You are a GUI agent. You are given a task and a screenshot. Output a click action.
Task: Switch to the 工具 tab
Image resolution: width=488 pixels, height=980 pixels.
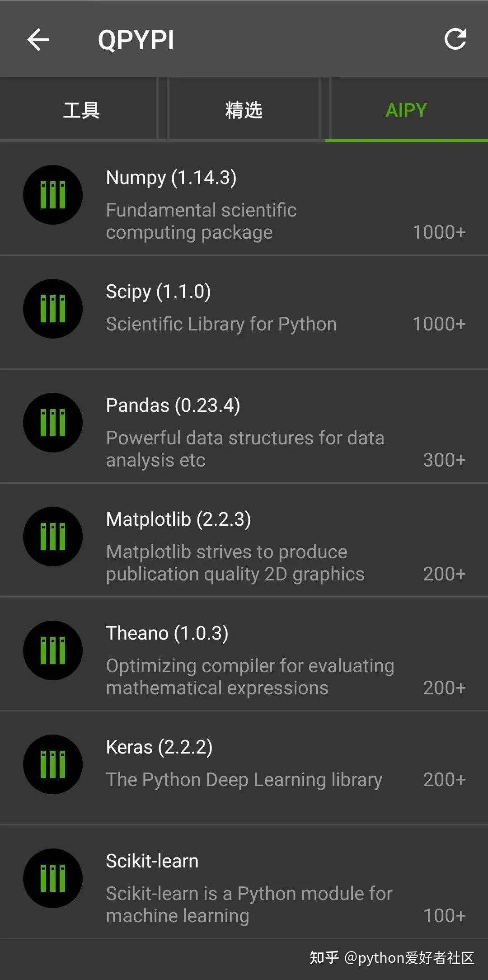coord(81,110)
